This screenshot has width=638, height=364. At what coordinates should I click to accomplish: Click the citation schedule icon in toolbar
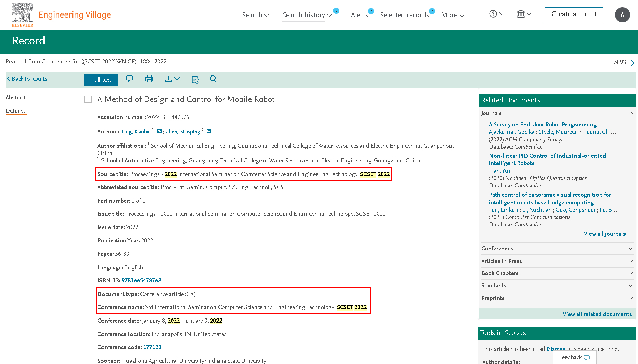click(195, 80)
